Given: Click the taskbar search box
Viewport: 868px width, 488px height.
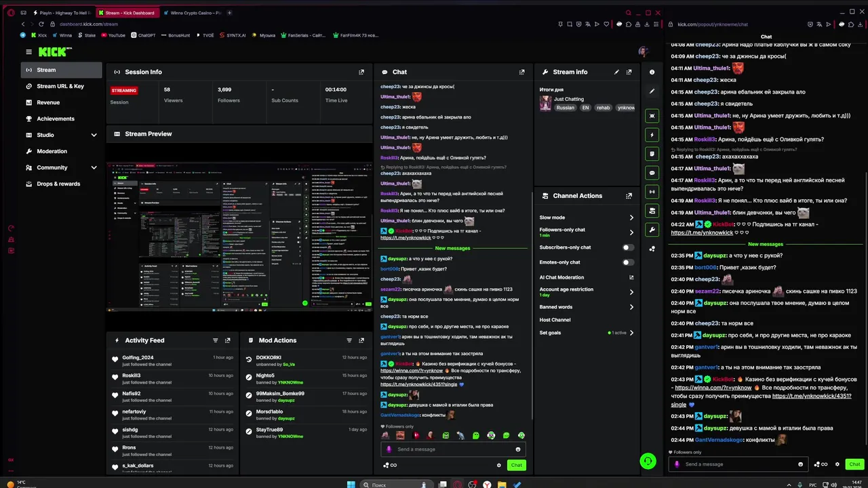Looking at the screenshot, I should click(397, 485).
